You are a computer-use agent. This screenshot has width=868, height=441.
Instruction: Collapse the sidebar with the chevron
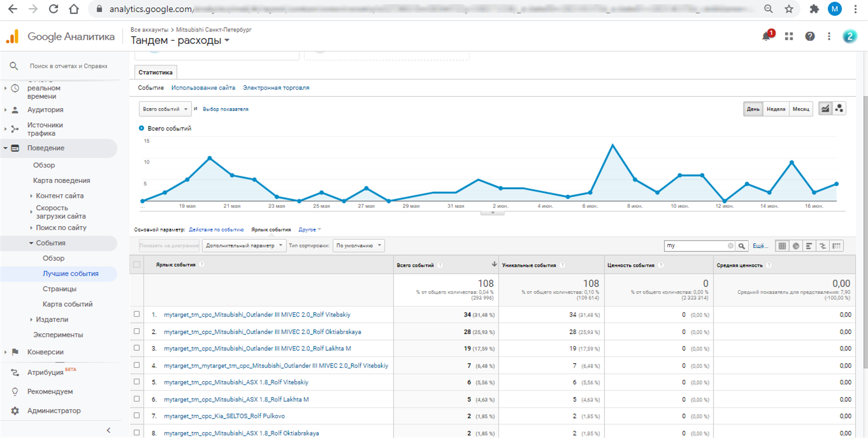[x=109, y=430]
